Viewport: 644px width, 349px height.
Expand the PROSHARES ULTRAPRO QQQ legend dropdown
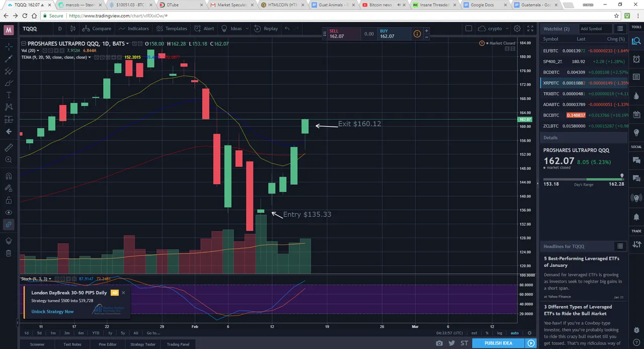(x=127, y=44)
